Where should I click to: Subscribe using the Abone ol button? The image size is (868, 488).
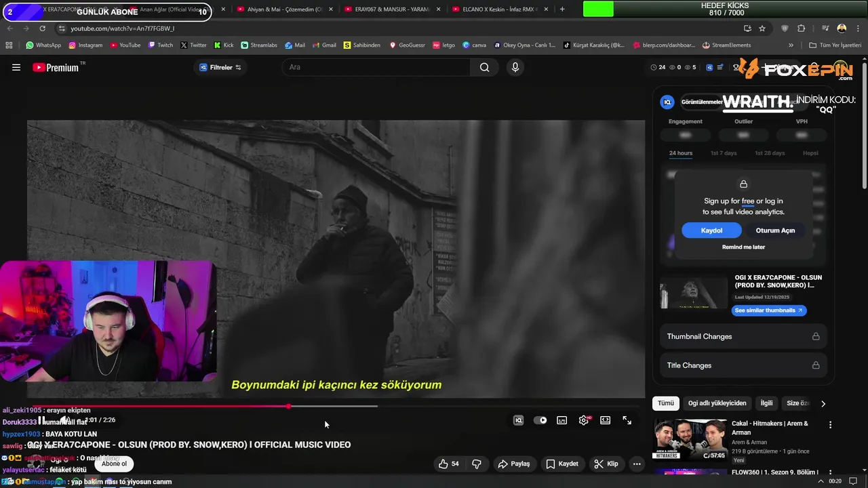[x=114, y=464]
